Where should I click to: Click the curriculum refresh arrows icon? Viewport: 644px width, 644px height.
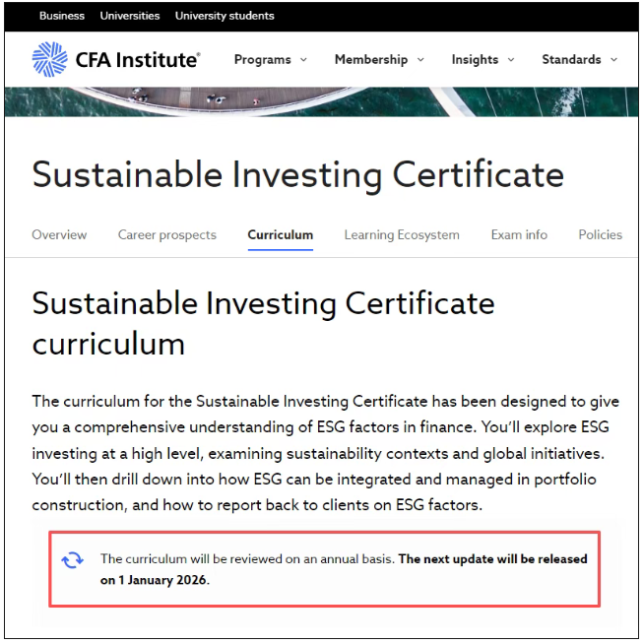73,559
